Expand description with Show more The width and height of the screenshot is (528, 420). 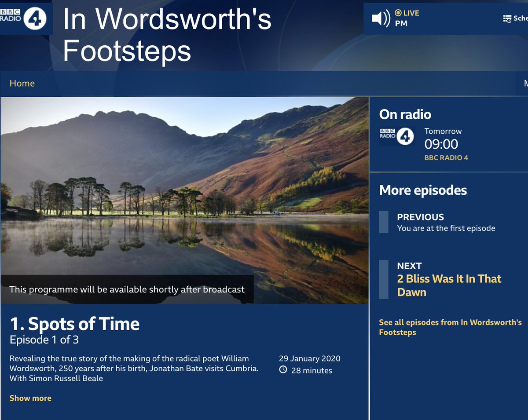point(30,398)
